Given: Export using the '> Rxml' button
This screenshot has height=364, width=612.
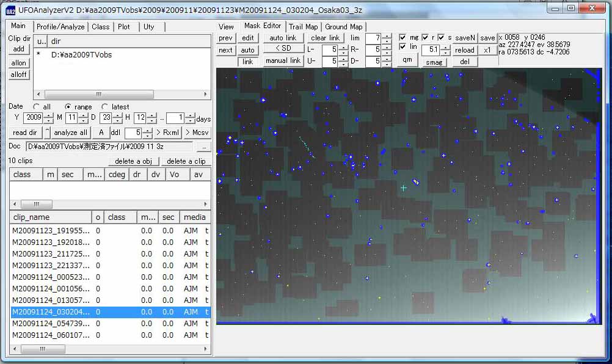Looking at the screenshot, I should click(x=167, y=133).
